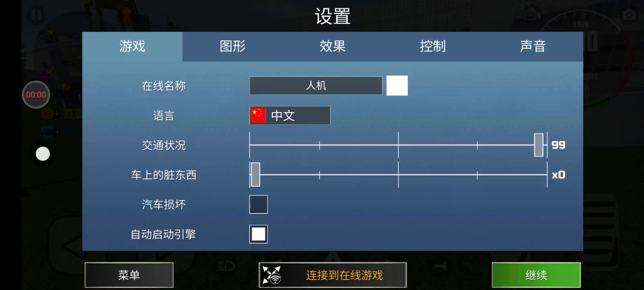The width and height of the screenshot is (644, 290).
Task: Click the 人机 online name field
Action: coord(316,85)
